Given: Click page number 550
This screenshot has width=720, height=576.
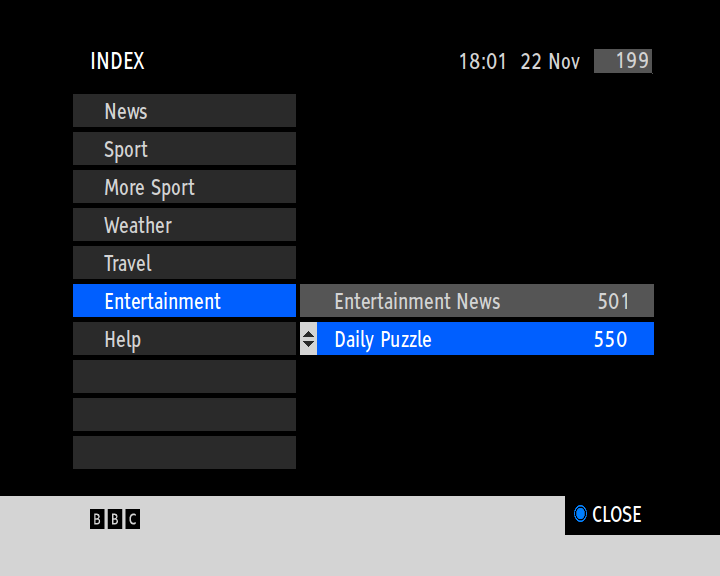Looking at the screenshot, I should pos(610,339).
